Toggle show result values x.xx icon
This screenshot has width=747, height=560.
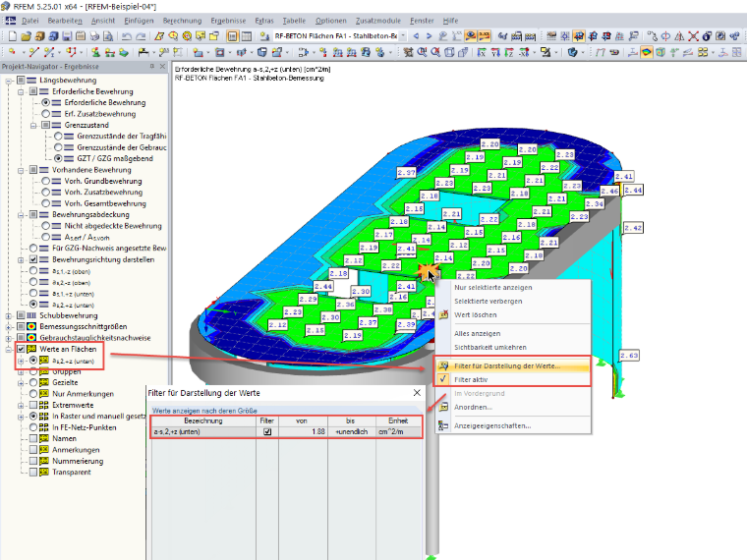tap(484, 36)
